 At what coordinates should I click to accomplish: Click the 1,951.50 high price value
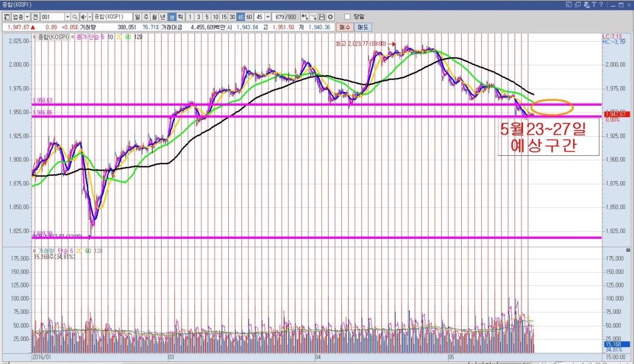pos(283,27)
